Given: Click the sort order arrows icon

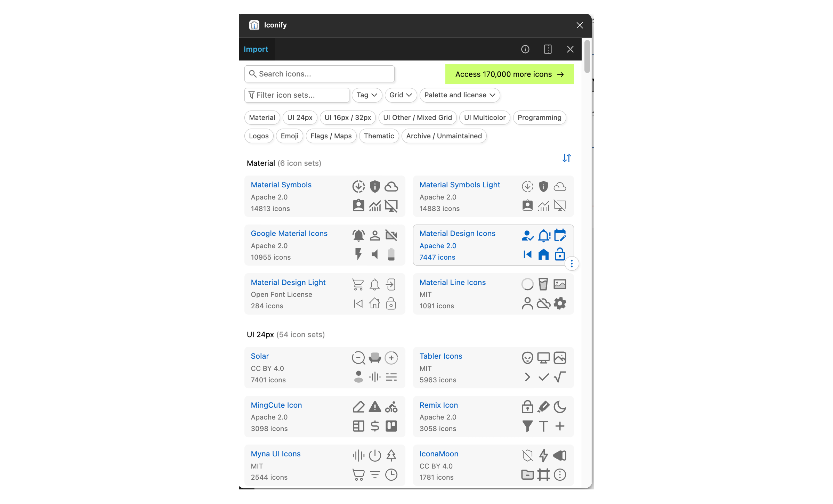Looking at the screenshot, I should (566, 158).
